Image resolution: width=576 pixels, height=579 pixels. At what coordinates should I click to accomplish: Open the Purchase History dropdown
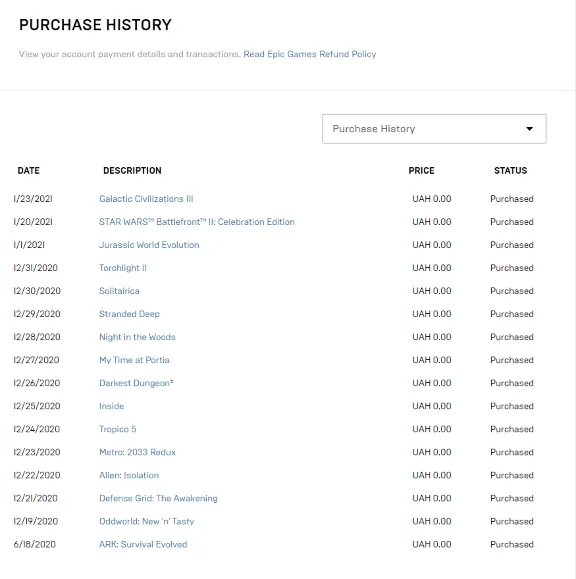click(434, 129)
